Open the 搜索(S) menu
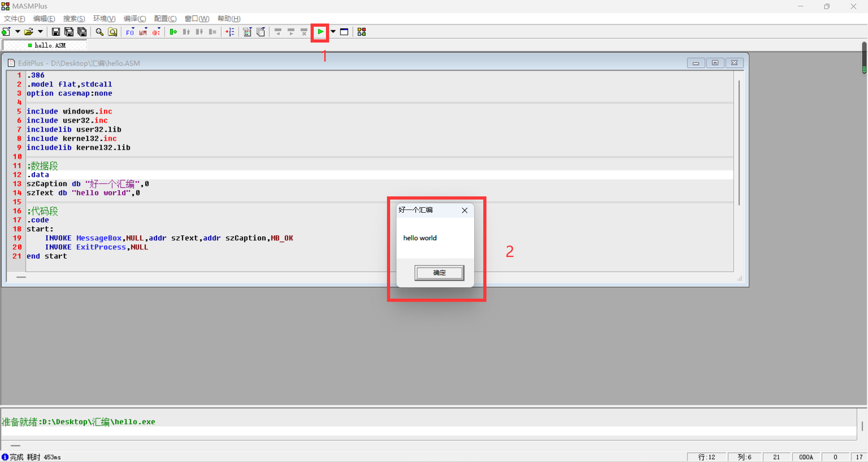The height and width of the screenshot is (462, 868). [74, 19]
